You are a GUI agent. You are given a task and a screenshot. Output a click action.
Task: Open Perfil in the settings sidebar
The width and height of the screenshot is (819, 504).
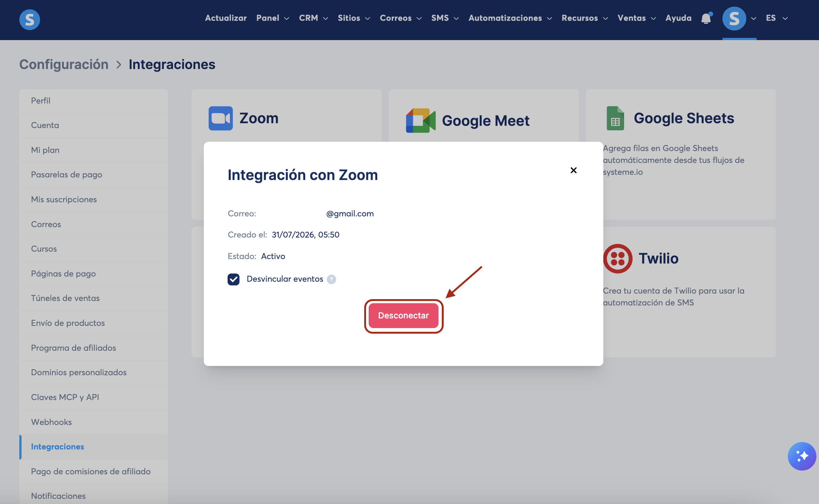point(94,101)
